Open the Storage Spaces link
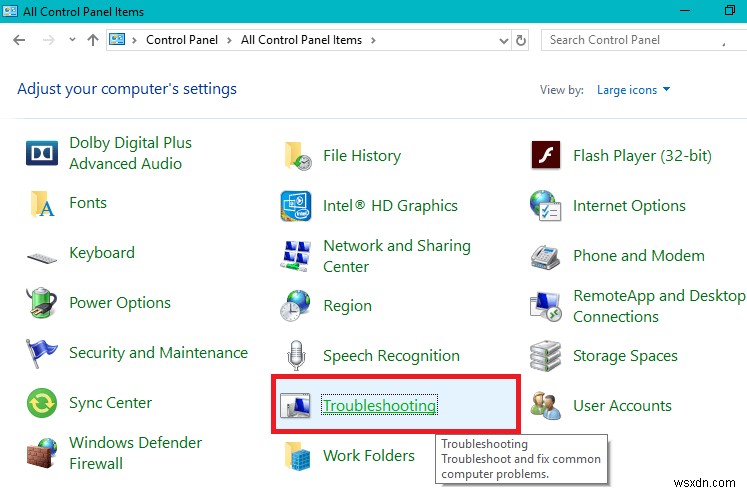Screen dimensions: 747x493 [625, 356]
